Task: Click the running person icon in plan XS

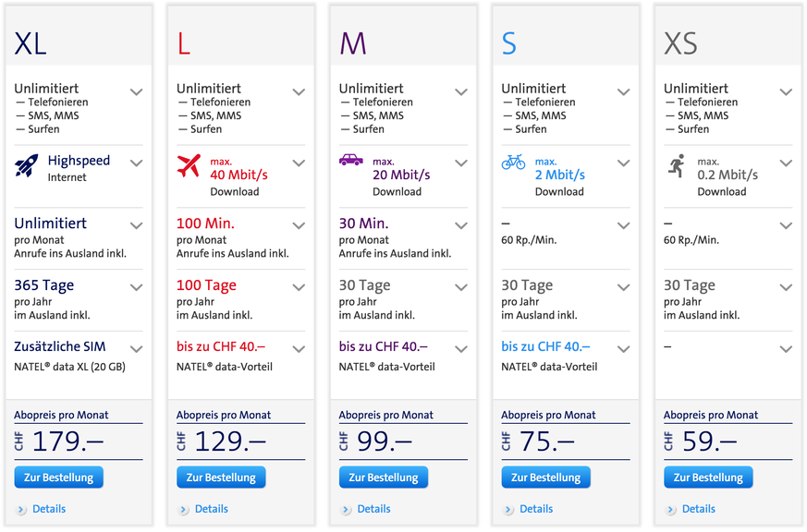Action: pos(677,165)
